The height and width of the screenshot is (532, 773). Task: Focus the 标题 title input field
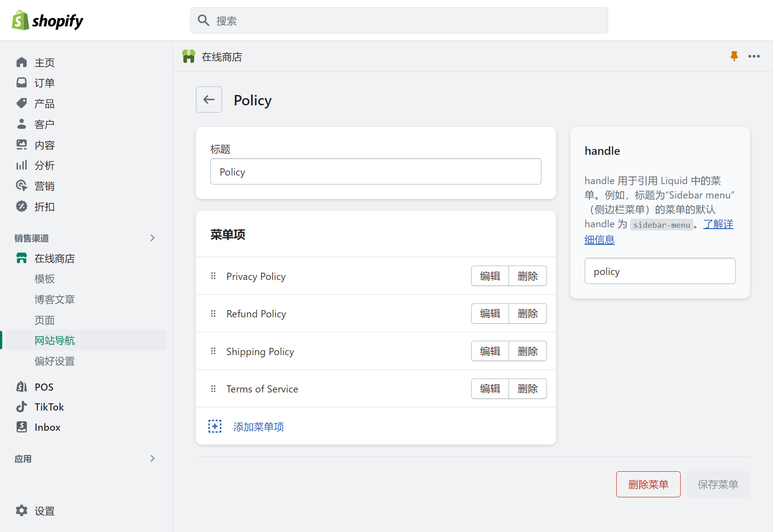[x=376, y=171]
